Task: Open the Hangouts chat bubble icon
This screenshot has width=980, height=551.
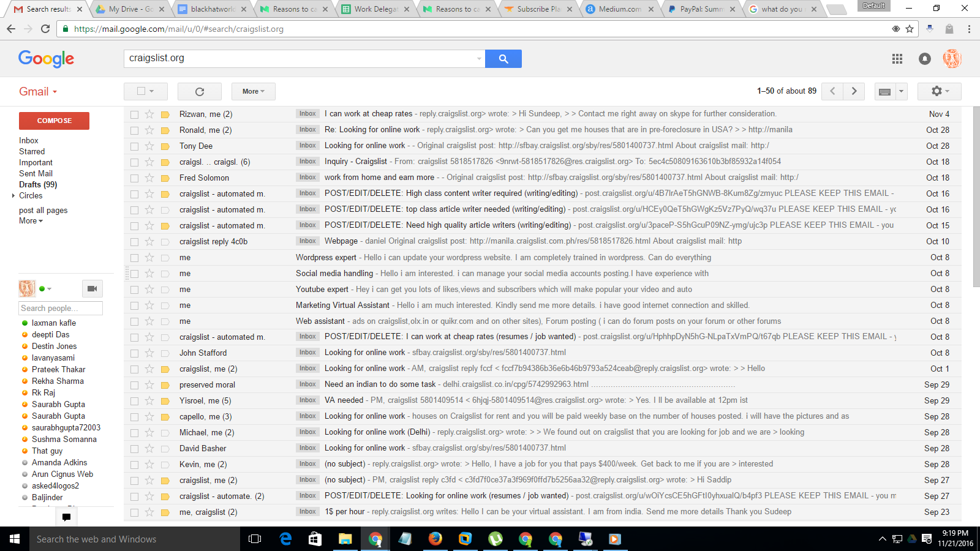Action: click(66, 517)
